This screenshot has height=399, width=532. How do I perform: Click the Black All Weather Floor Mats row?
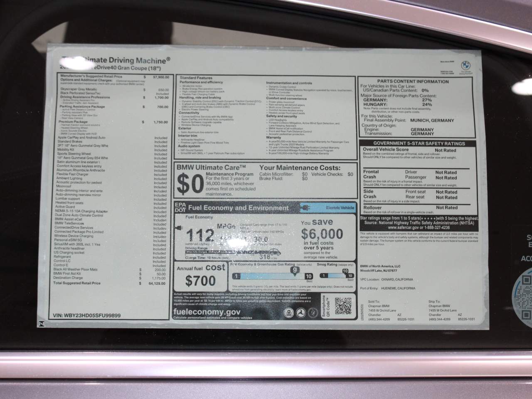click(110, 269)
